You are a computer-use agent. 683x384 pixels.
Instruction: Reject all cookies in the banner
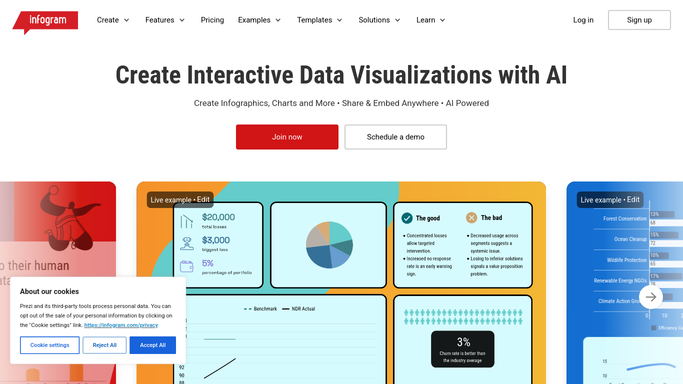pyautogui.click(x=105, y=345)
